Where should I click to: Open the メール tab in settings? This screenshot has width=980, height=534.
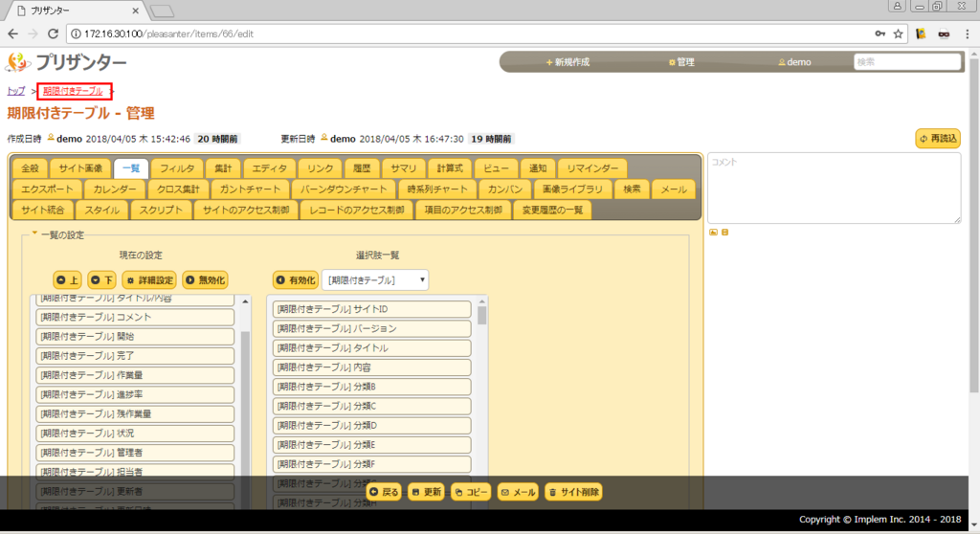(674, 189)
